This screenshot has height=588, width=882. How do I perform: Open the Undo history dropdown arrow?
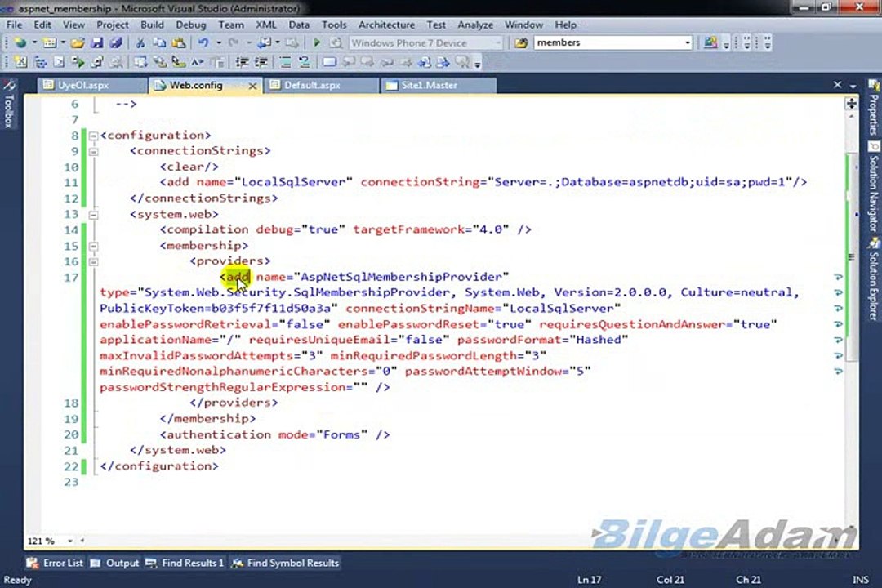218,42
